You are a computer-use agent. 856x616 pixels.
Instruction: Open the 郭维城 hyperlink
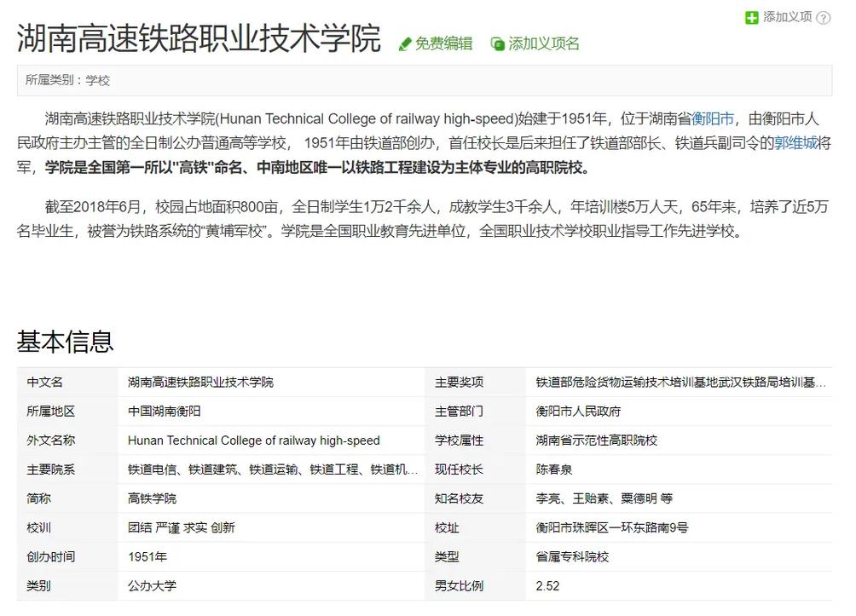(796, 143)
